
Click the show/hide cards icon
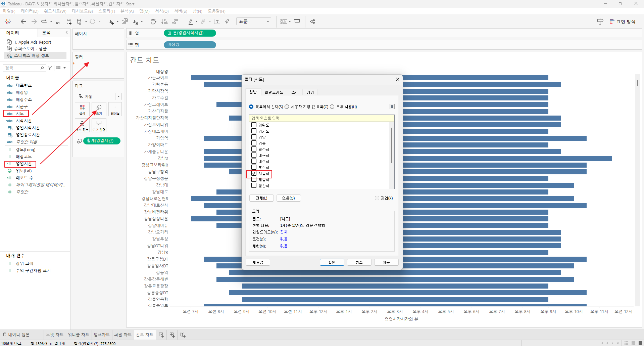[x=284, y=21]
